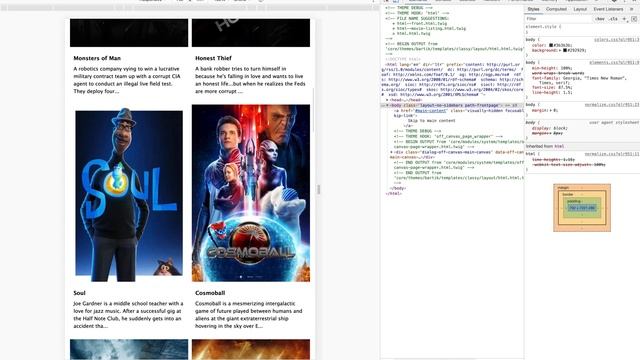Screen dimensions: 640x360
Task: Select the closing /body tag line
Action: click(398, 188)
